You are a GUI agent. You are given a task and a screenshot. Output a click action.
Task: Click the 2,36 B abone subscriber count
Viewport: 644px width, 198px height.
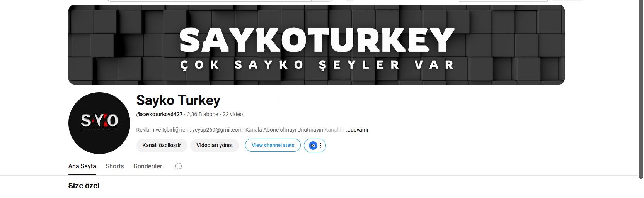coord(203,114)
